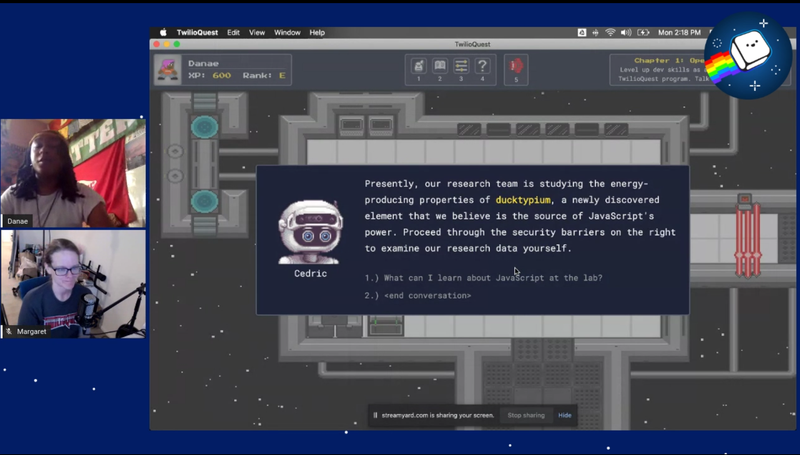Click the green zoom window button

[x=177, y=44]
